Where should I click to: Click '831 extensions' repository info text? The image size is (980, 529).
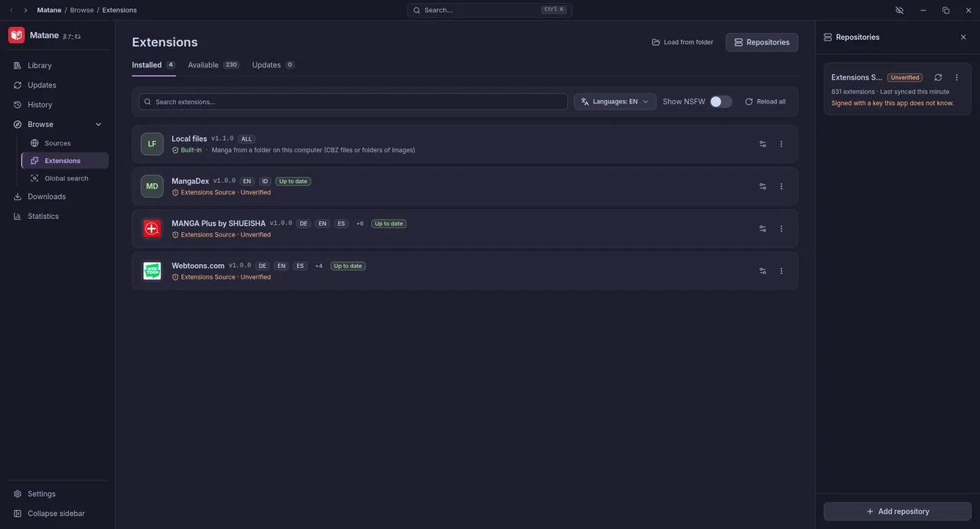tap(853, 92)
